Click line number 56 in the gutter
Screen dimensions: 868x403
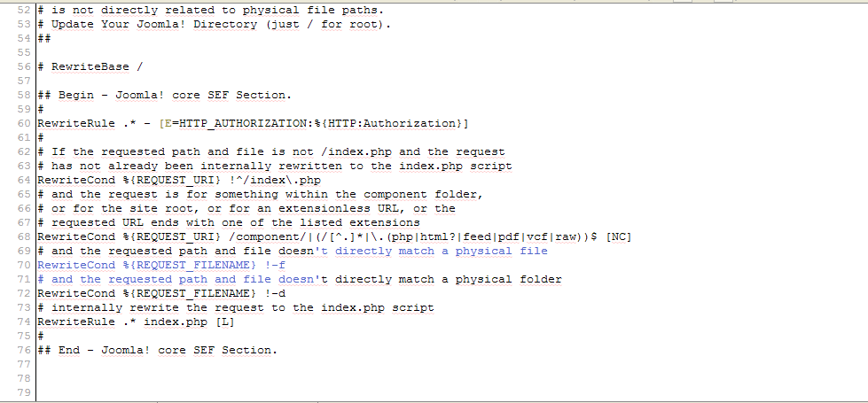23,67
